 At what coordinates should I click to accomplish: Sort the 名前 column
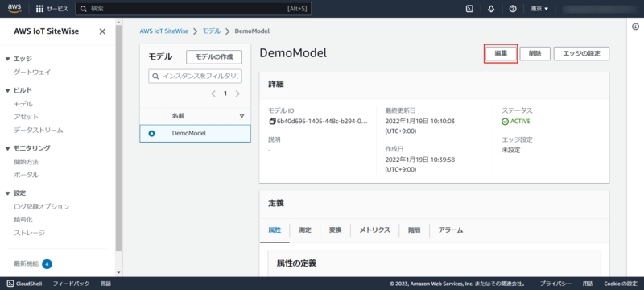pos(242,116)
